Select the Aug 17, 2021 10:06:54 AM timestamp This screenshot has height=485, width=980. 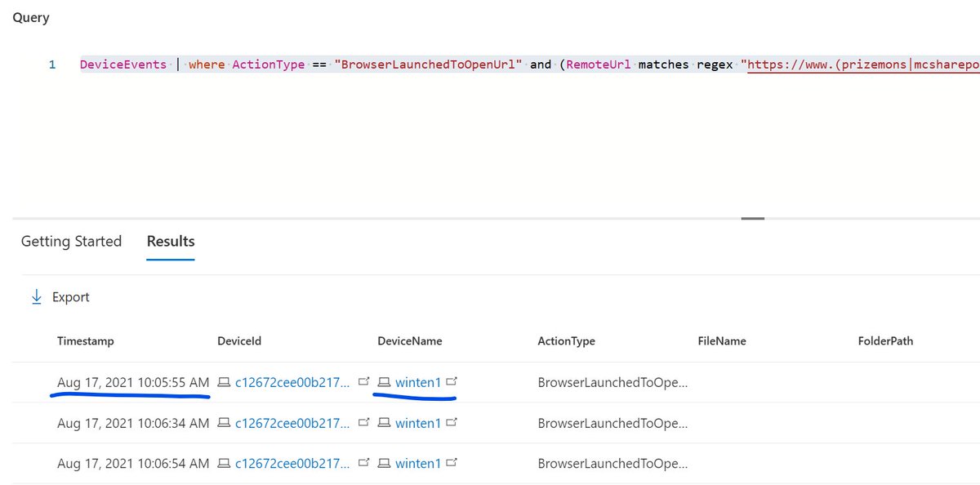click(x=133, y=464)
